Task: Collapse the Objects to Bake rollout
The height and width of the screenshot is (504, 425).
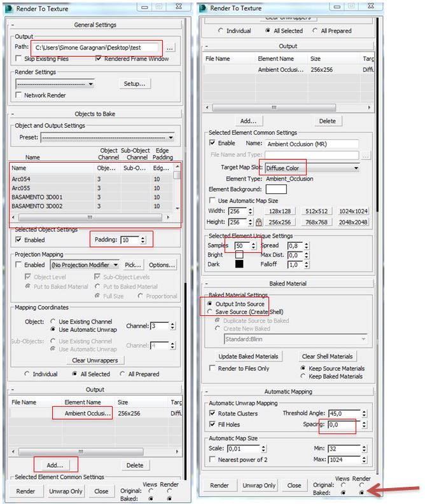Action: 95,114
